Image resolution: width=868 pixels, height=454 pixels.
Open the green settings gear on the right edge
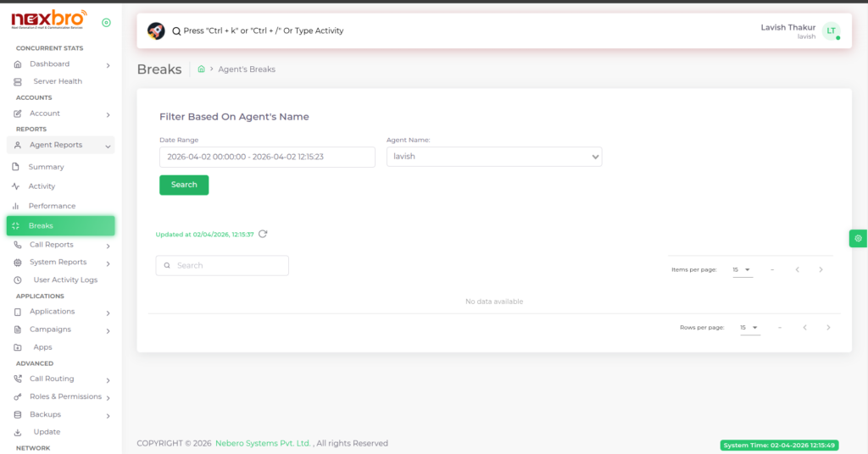[x=858, y=238]
